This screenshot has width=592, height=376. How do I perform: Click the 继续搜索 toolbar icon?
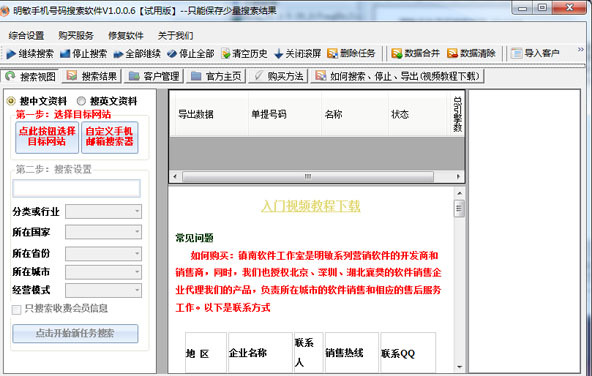coord(11,54)
